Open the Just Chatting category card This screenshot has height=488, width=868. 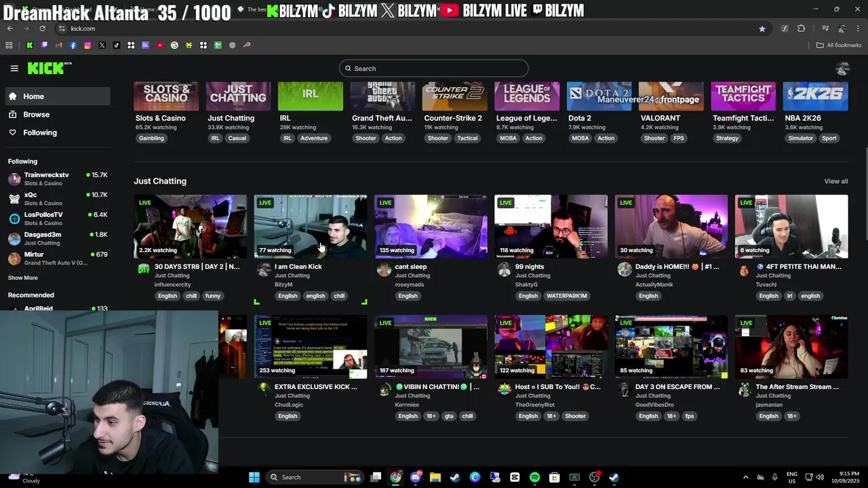tap(238, 96)
